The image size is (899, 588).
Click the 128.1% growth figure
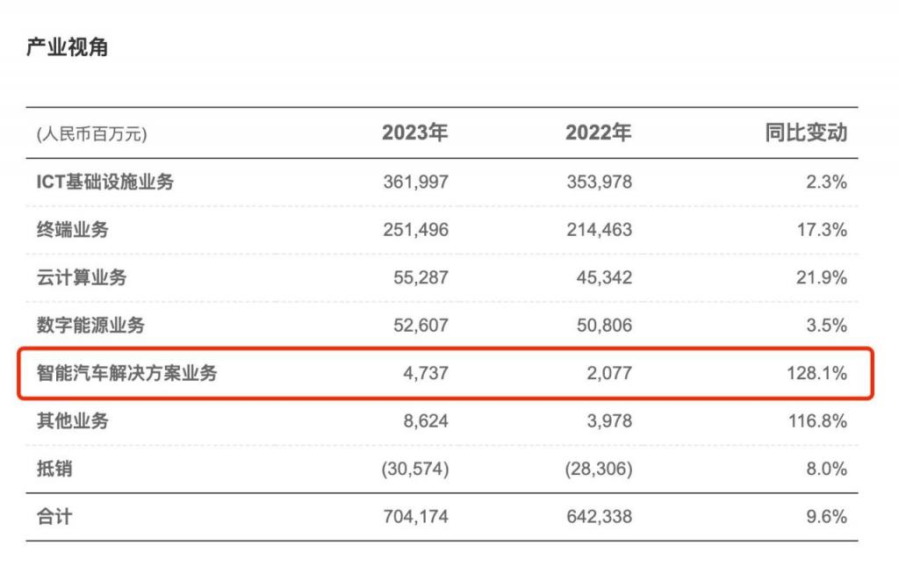817,374
